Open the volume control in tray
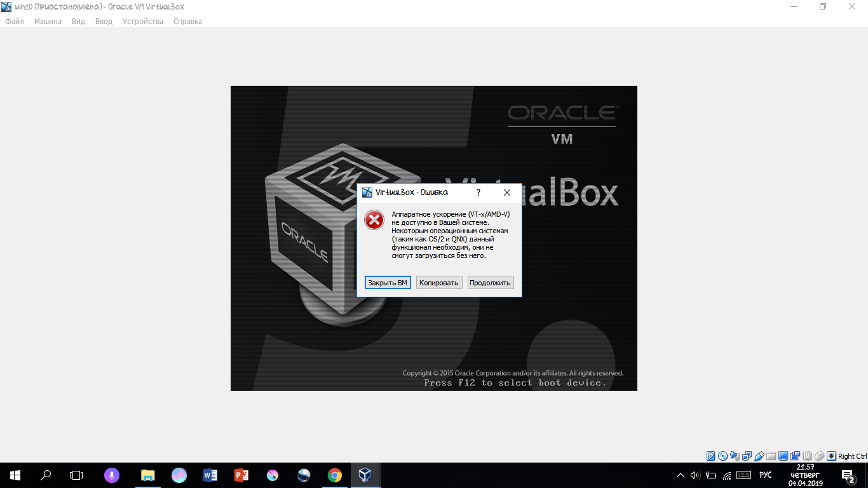The height and width of the screenshot is (488, 868). click(x=695, y=475)
